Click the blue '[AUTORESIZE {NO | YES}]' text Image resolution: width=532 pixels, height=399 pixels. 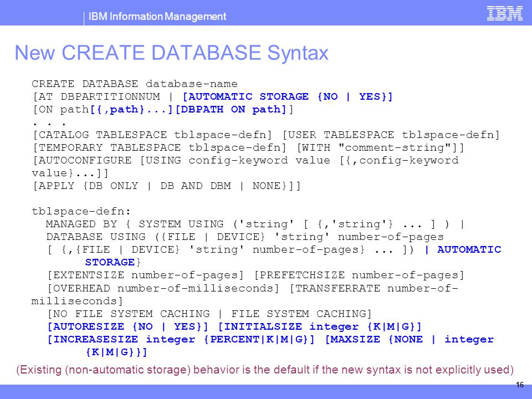pyautogui.click(x=127, y=327)
